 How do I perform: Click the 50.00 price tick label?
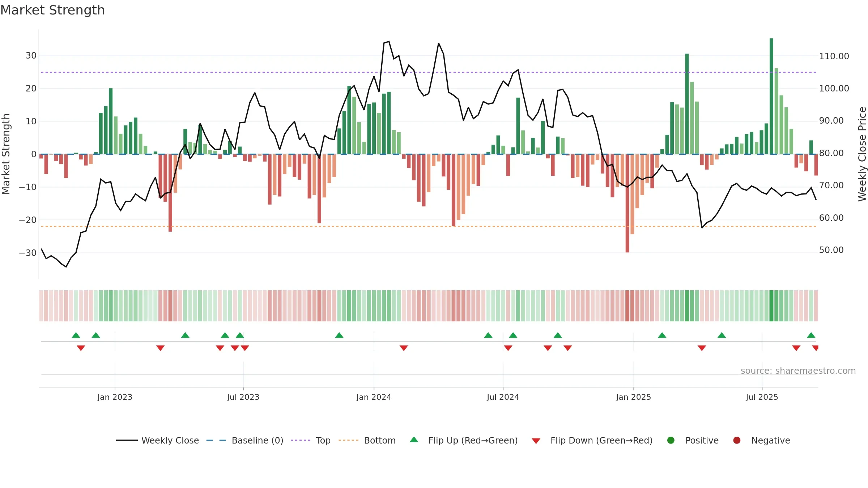point(831,250)
